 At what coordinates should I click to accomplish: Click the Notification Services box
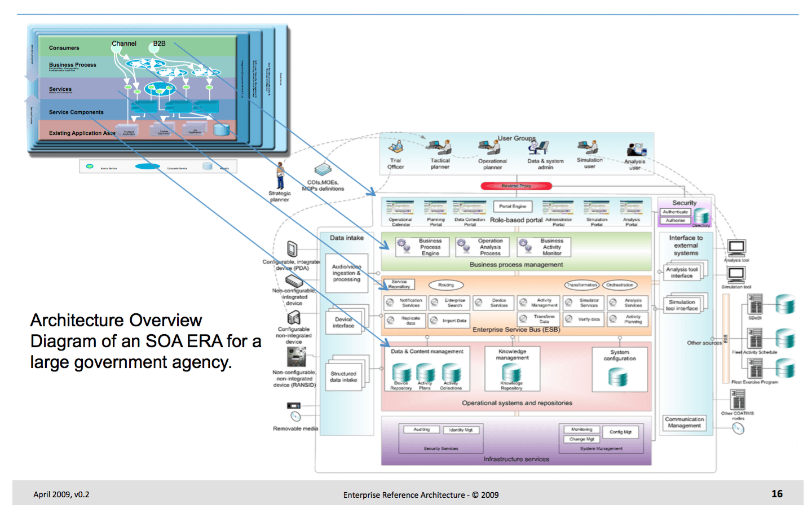[x=405, y=303]
